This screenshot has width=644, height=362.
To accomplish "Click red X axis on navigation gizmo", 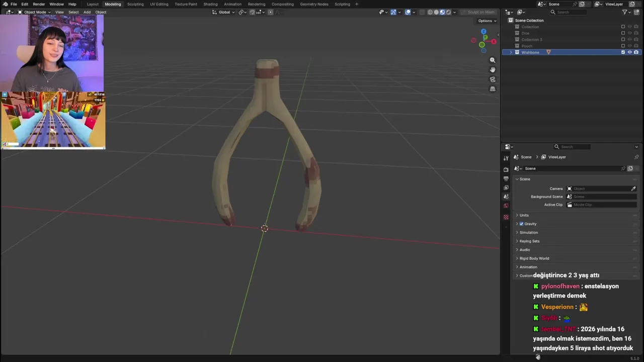I will click(x=494, y=42).
